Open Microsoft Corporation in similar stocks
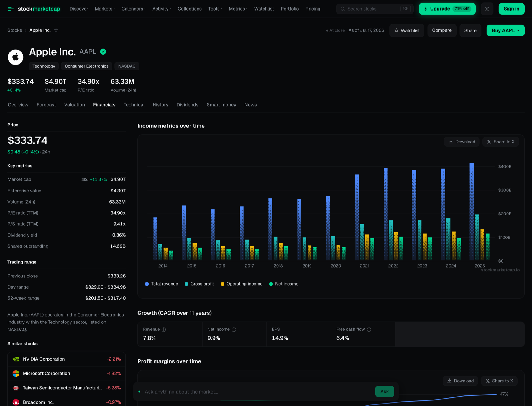532x406 pixels. (x=66, y=374)
